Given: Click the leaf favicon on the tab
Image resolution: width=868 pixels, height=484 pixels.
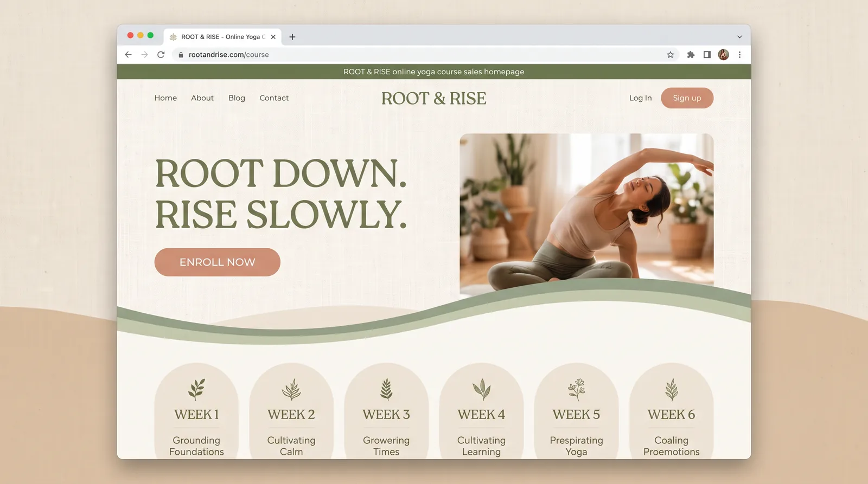Looking at the screenshot, I should click(173, 37).
